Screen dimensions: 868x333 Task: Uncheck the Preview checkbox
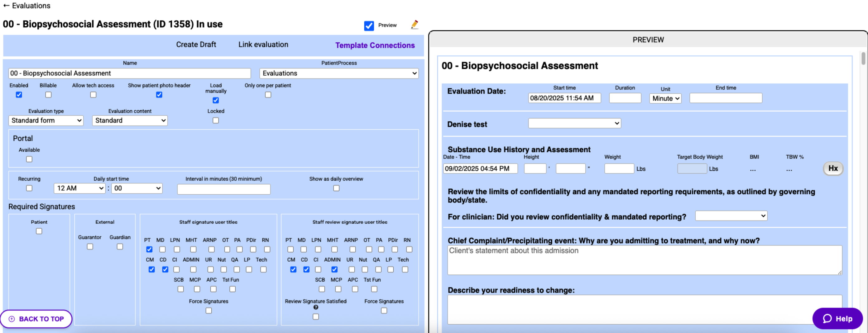tap(369, 26)
